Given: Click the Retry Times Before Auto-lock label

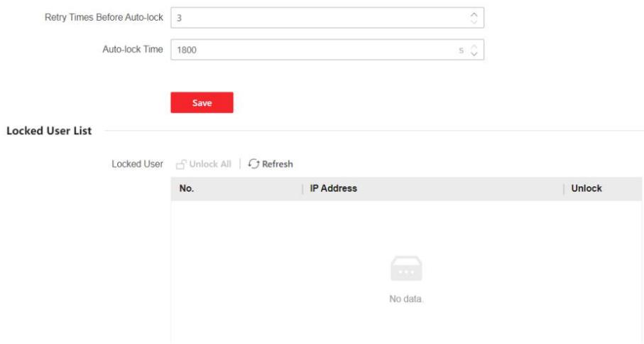Looking at the screenshot, I should click(104, 18).
